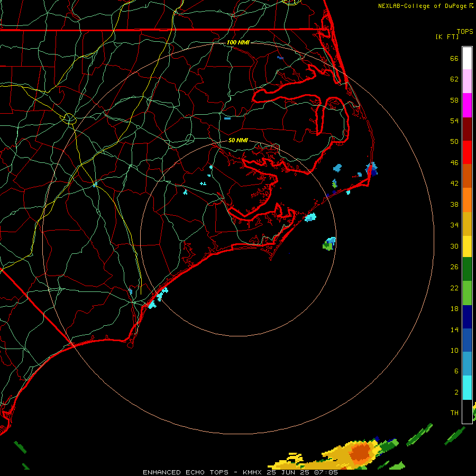Image resolution: width=476 pixels, height=476 pixels.
Task: Click the ENHANCED ECHO TOPS caption text
Action: click(186, 472)
